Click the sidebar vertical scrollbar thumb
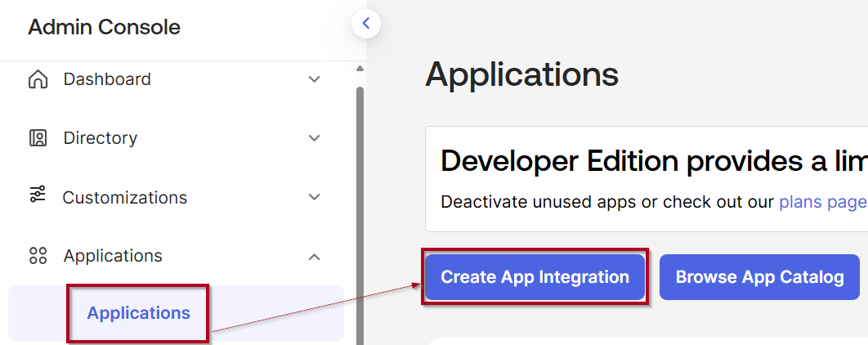Screen dimensions: 868x345 click(x=360, y=204)
